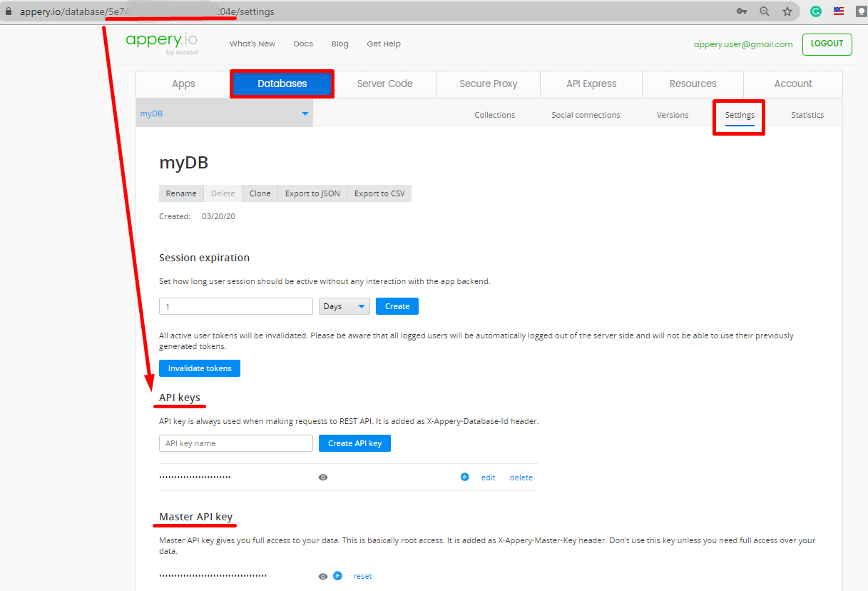Switch to the Apps tab
This screenshot has width=868, height=591.
click(x=183, y=84)
